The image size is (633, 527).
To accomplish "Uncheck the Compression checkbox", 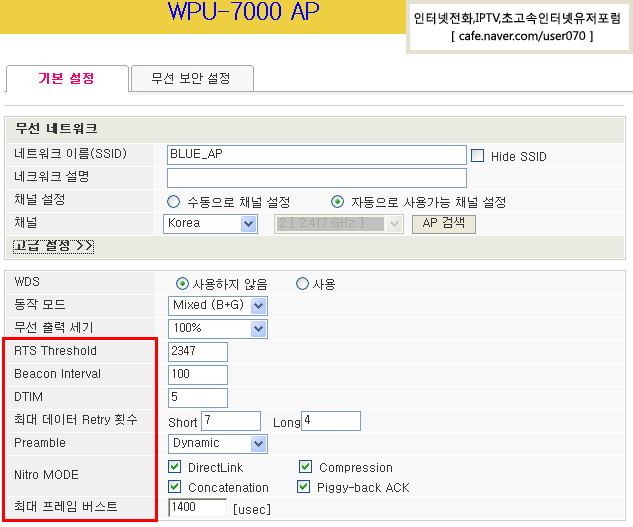I will 306,467.
